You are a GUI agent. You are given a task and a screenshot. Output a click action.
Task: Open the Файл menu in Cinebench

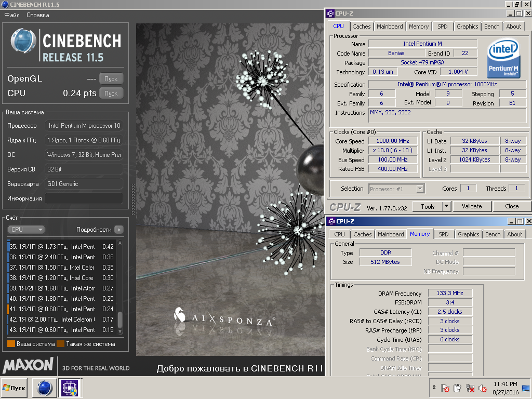(12, 15)
